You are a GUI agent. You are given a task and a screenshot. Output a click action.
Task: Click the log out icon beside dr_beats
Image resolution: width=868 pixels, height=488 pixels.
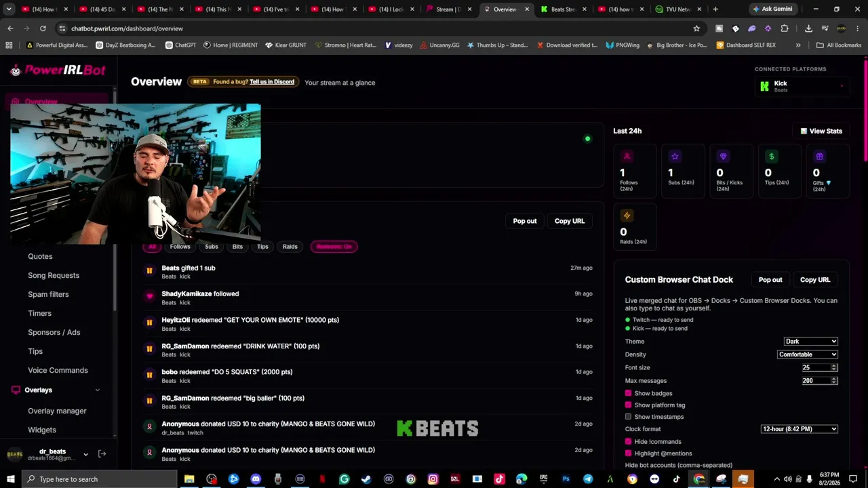click(x=102, y=454)
